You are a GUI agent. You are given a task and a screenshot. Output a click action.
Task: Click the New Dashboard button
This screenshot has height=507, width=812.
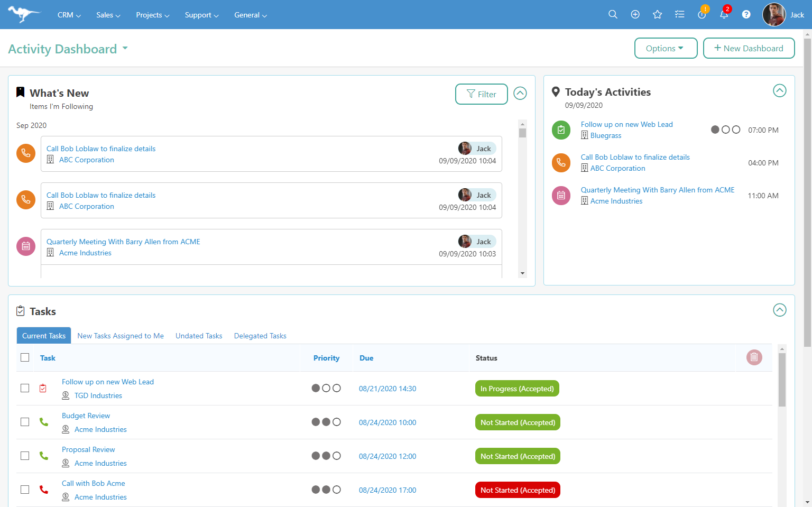click(x=749, y=48)
